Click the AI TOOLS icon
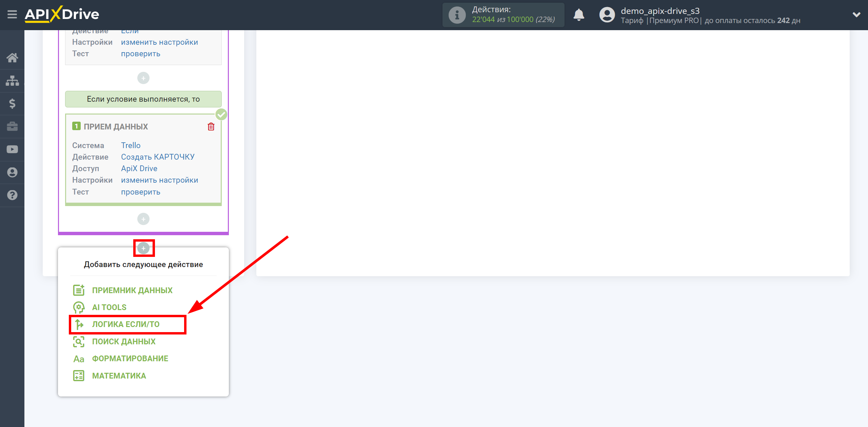The height and width of the screenshot is (427, 868). coord(78,307)
